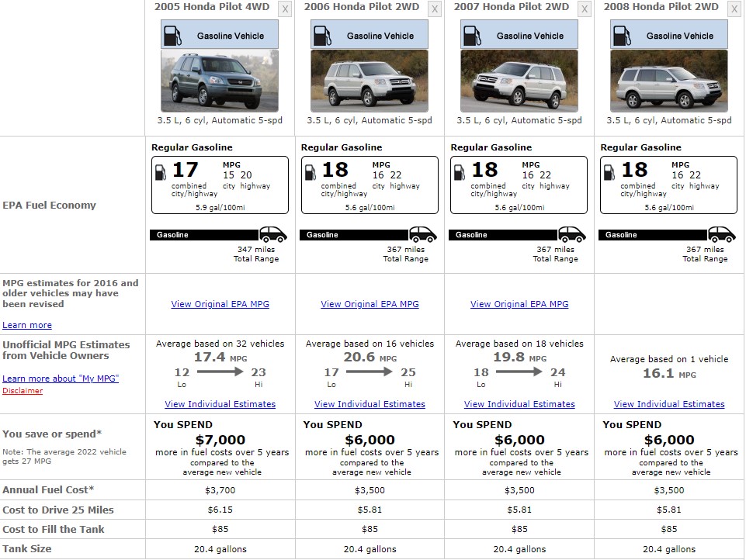
Task: Click car icon above 347 miles range
Action: click(273, 234)
